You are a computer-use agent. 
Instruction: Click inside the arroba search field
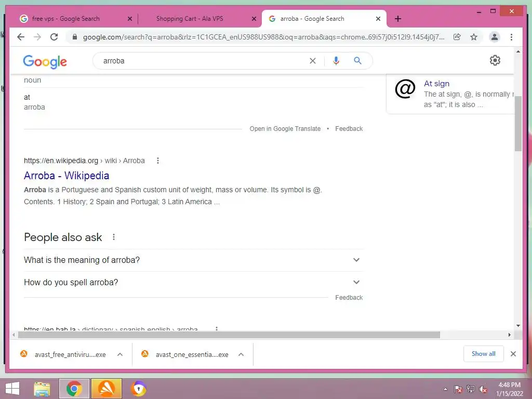tap(204, 61)
